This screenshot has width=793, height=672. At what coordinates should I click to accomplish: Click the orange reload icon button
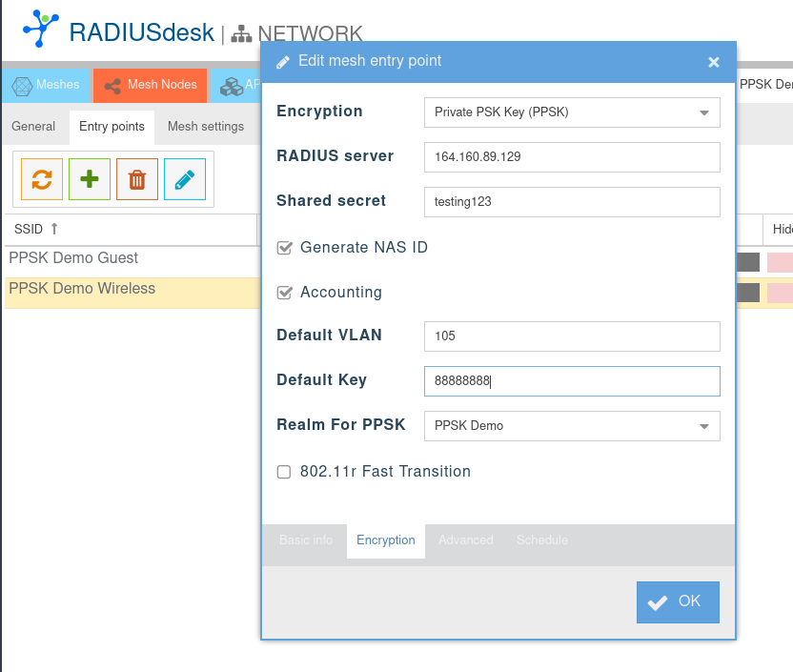click(x=42, y=179)
